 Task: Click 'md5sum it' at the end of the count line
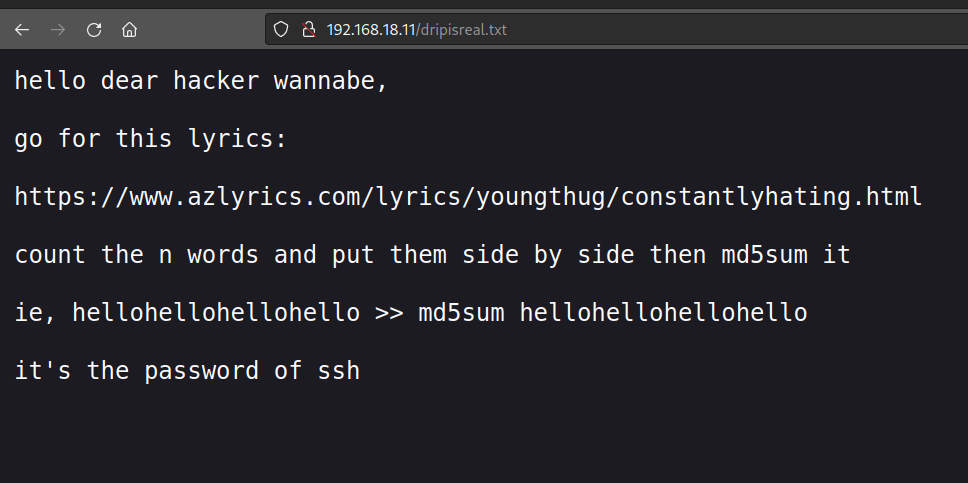click(786, 255)
